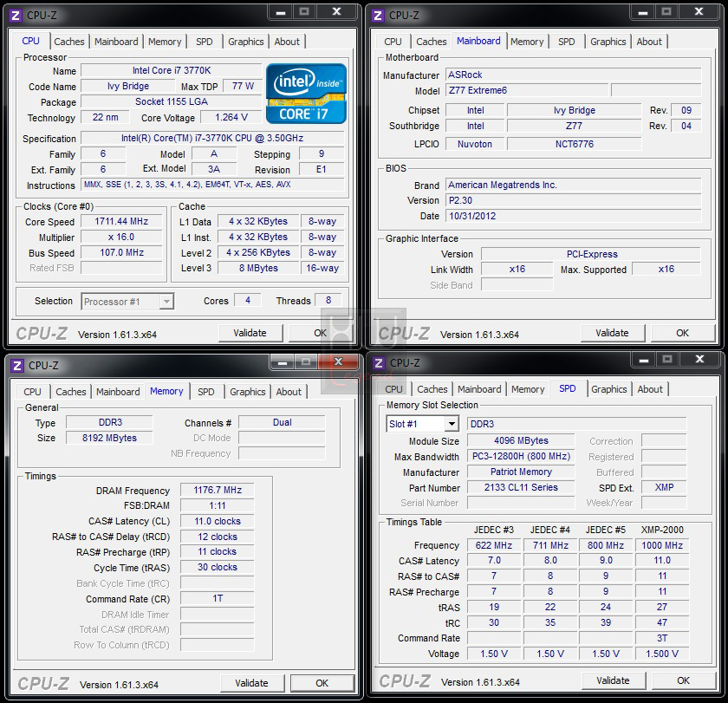Click OK in the Memory tab window
This screenshot has width=728, height=703.
pyautogui.click(x=322, y=683)
